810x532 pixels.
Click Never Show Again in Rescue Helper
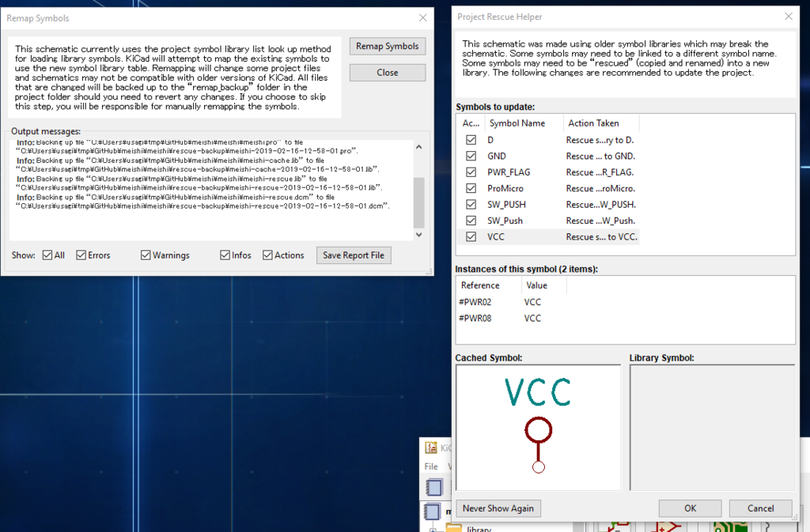(x=498, y=508)
